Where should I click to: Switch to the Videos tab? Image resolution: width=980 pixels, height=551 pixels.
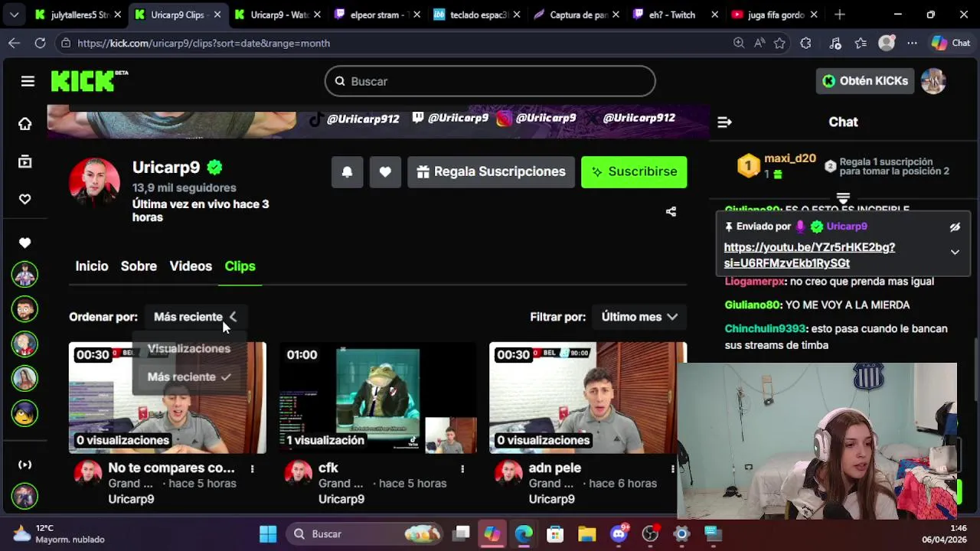191,266
